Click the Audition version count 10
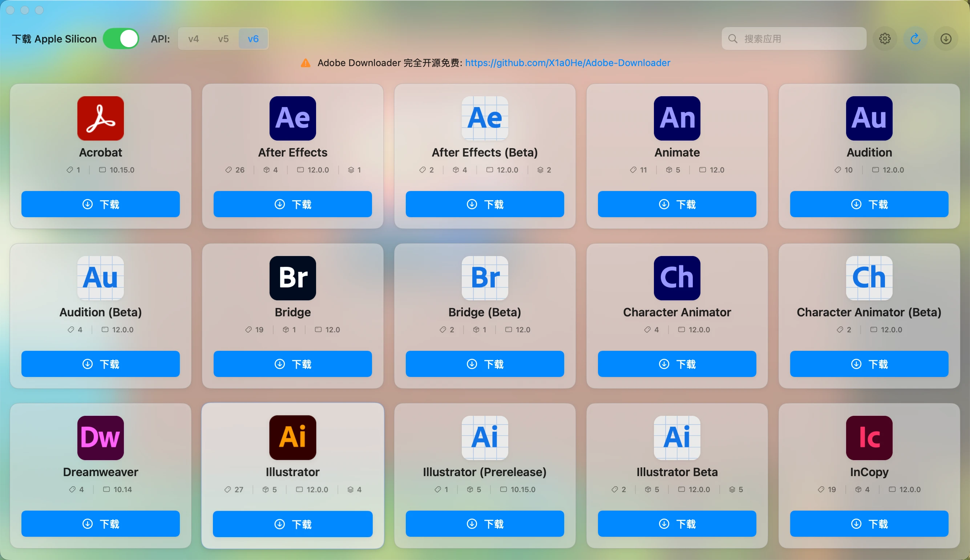This screenshot has height=560, width=970. point(844,170)
